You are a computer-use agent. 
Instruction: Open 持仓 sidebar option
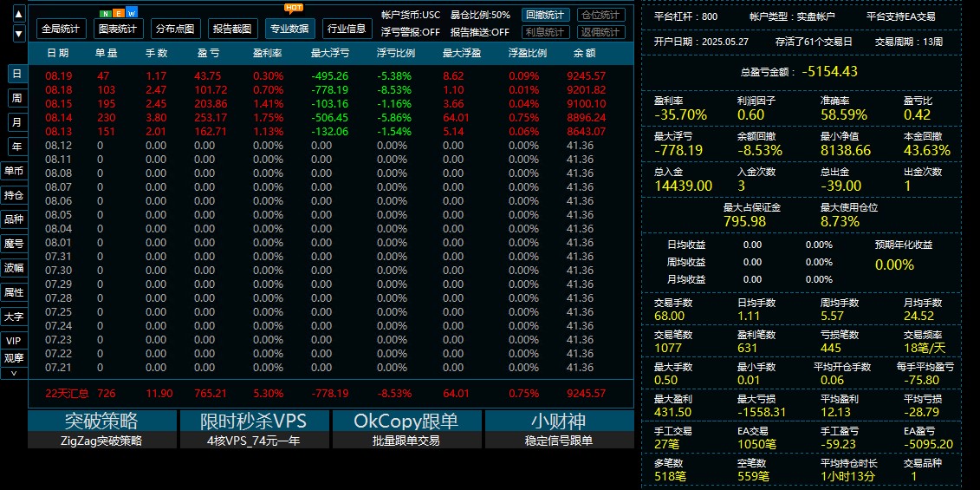point(14,195)
